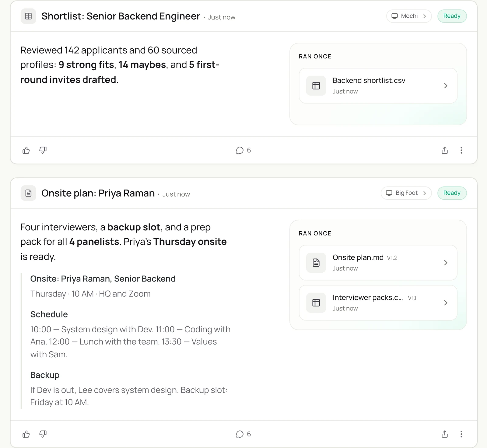This screenshot has width=487, height=448.
Task: Click the document icon beside Onsite plan title
Action: tap(28, 193)
